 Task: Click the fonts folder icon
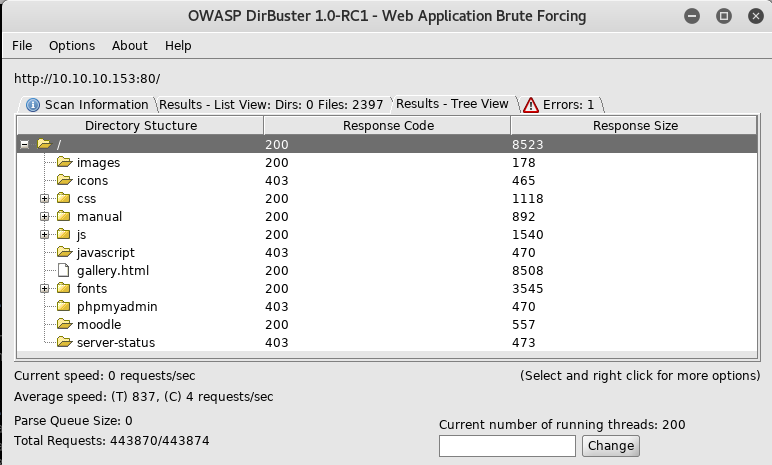click(64, 288)
